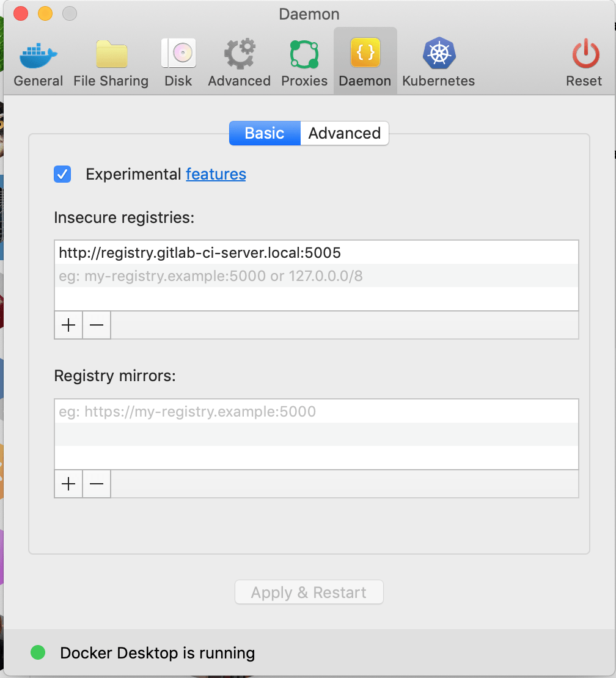Click the Docker Desktop is running text
Viewport: 616px width, 678px height.
[x=158, y=653]
